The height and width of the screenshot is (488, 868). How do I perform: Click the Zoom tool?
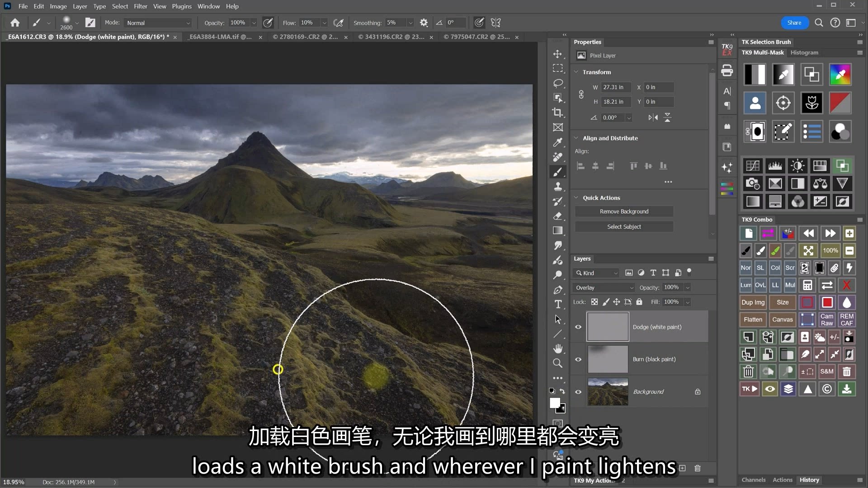[558, 363]
